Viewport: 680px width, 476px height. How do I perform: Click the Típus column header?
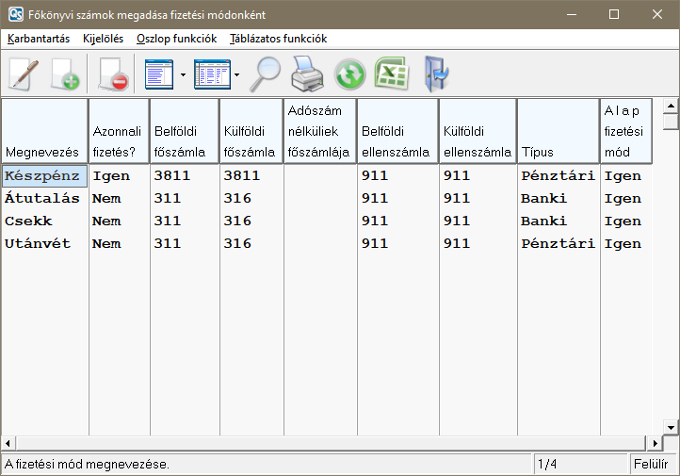(557, 130)
